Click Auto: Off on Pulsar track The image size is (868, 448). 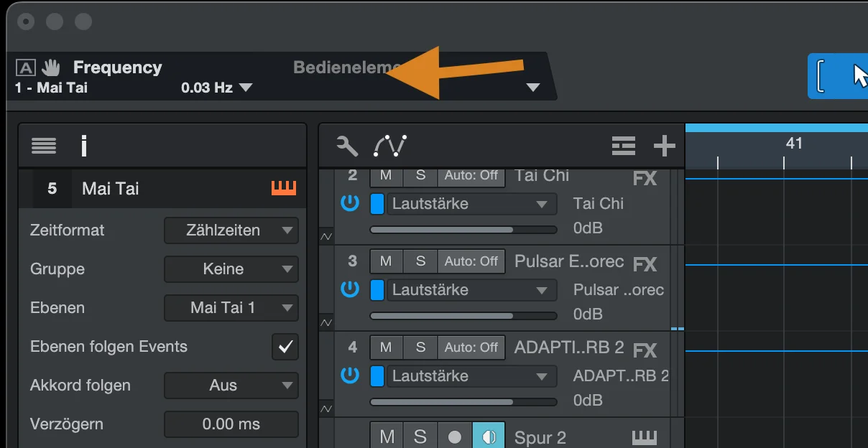[471, 261]
